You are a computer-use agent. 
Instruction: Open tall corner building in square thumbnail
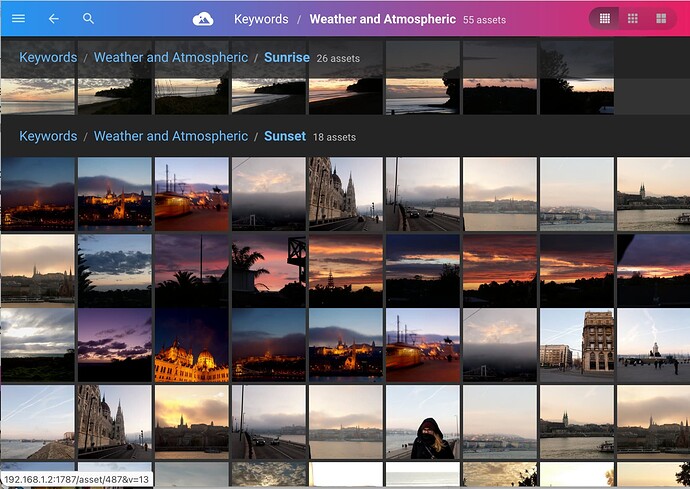577,345
